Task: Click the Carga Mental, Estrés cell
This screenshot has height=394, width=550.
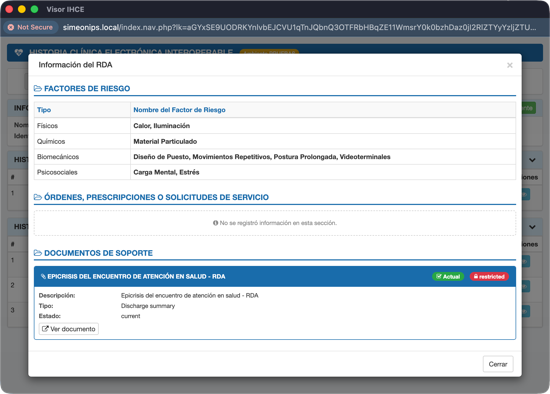Action: point(323,172)
